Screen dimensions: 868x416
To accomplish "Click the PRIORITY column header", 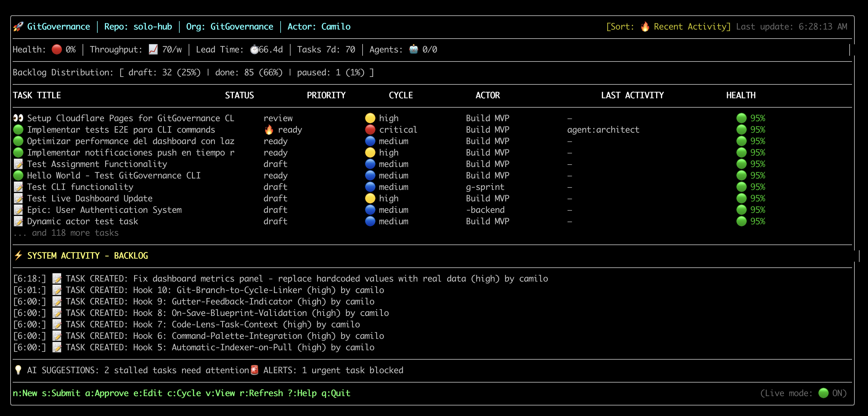I will [326, 95].
